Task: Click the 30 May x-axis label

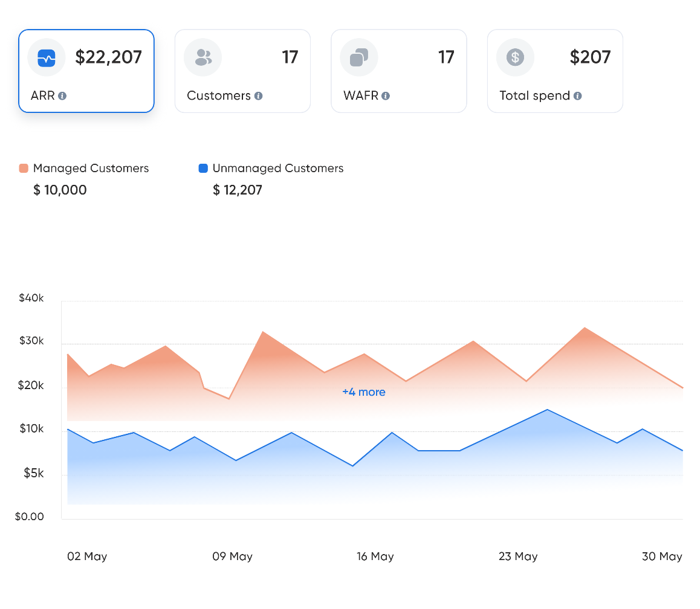Action: tap(662, 556)
